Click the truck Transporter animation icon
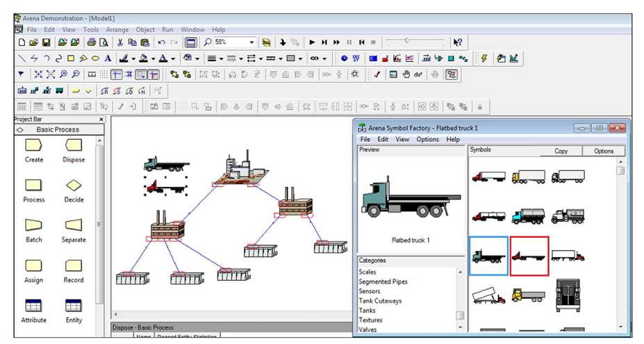The width and height of the screenshot is (644, 344). pos(60,91)
